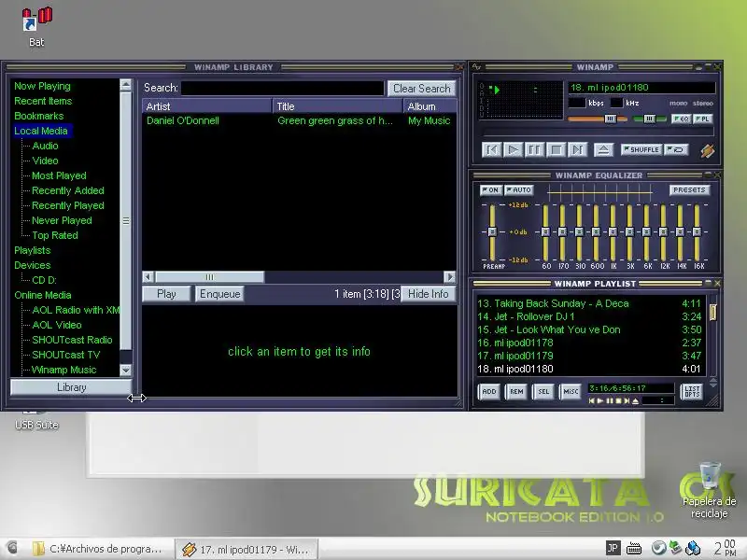The image size is (747, 560).
Task: Select playlist entry 14. Jet - Rollover DJ
Action: 590,316
